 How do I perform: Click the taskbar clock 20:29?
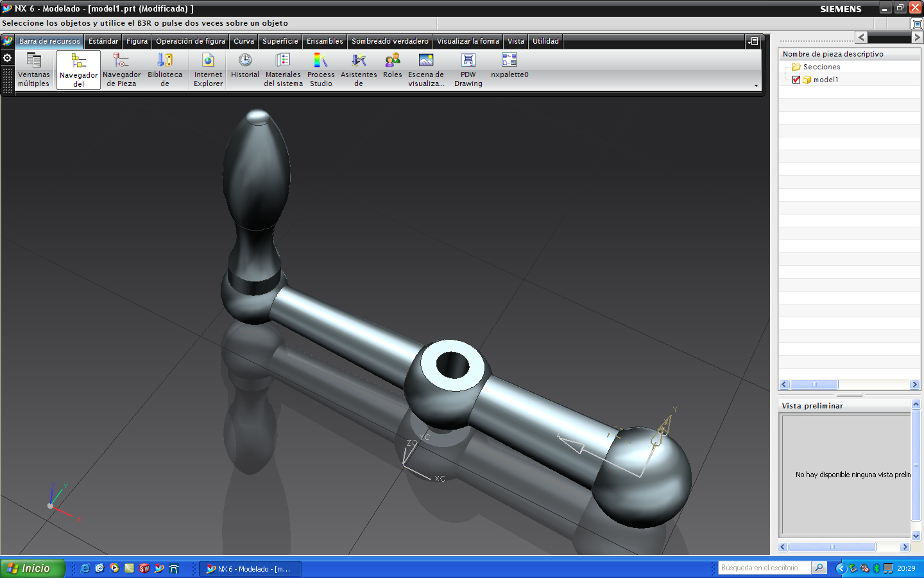(x=906, y=568)
